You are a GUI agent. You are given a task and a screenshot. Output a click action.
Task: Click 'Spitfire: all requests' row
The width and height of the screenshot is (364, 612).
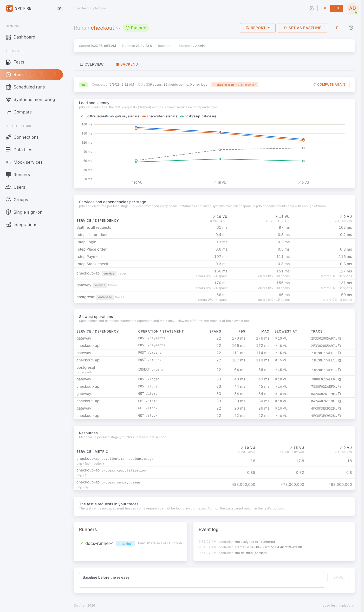click(x=214, y=227)
